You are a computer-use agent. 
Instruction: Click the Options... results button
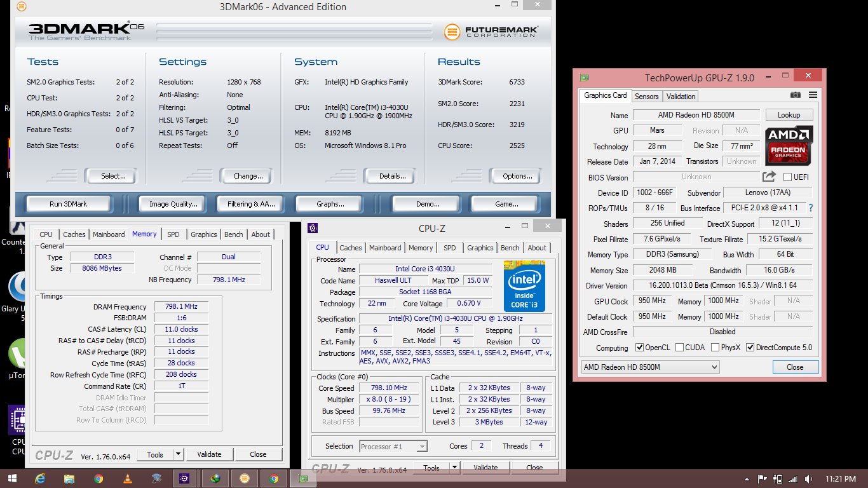tap(517, 176)
